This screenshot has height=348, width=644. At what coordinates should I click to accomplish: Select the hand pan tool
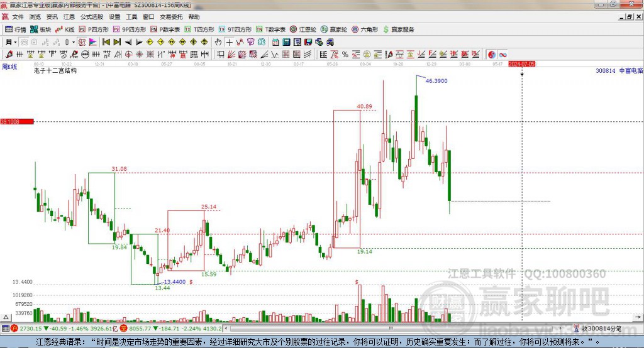pyautogui.click(x=218, y=42)
